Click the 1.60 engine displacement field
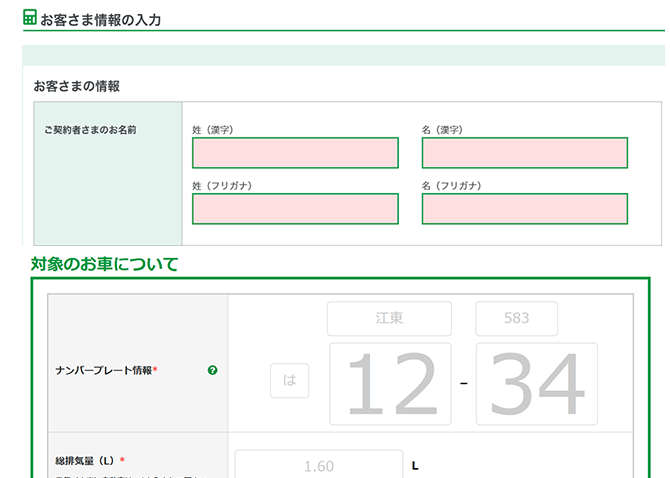 point(318,465)
